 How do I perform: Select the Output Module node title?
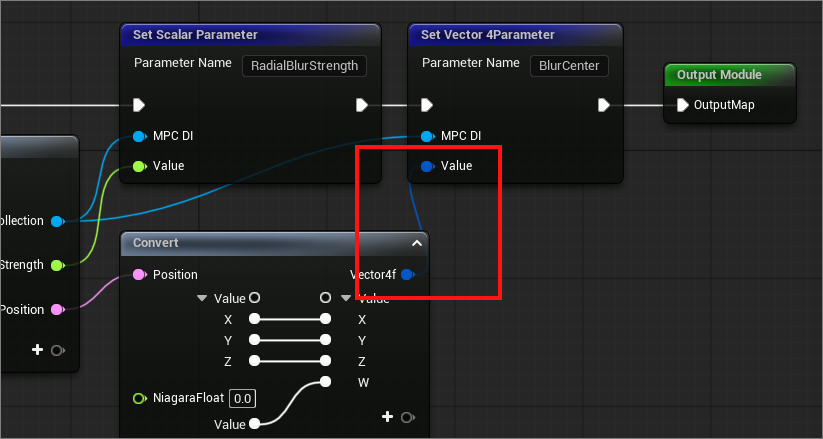(719, 75)
